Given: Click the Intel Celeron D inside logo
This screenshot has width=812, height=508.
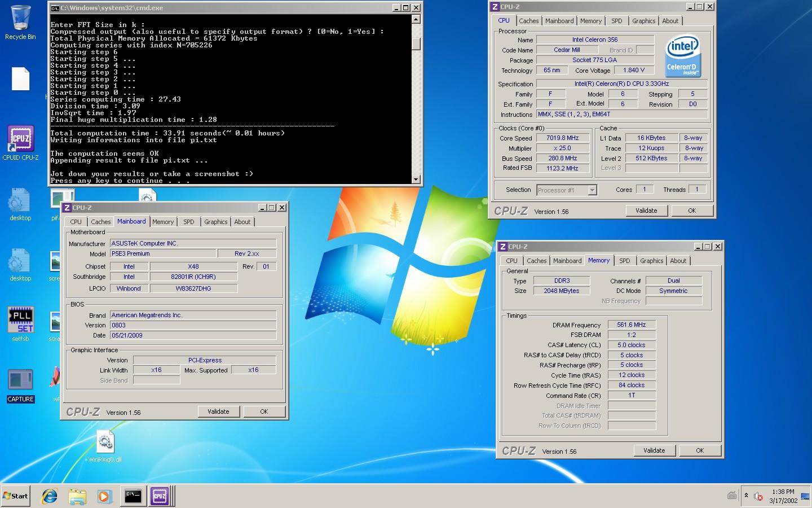Looking at the screenshot, I should [682, 56].
